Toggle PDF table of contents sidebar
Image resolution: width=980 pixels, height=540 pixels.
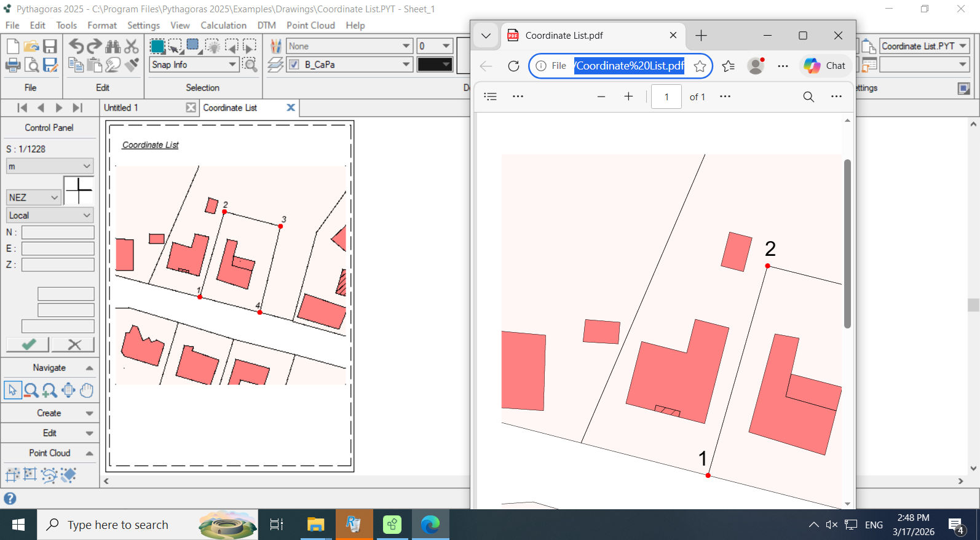click(490, 97)
